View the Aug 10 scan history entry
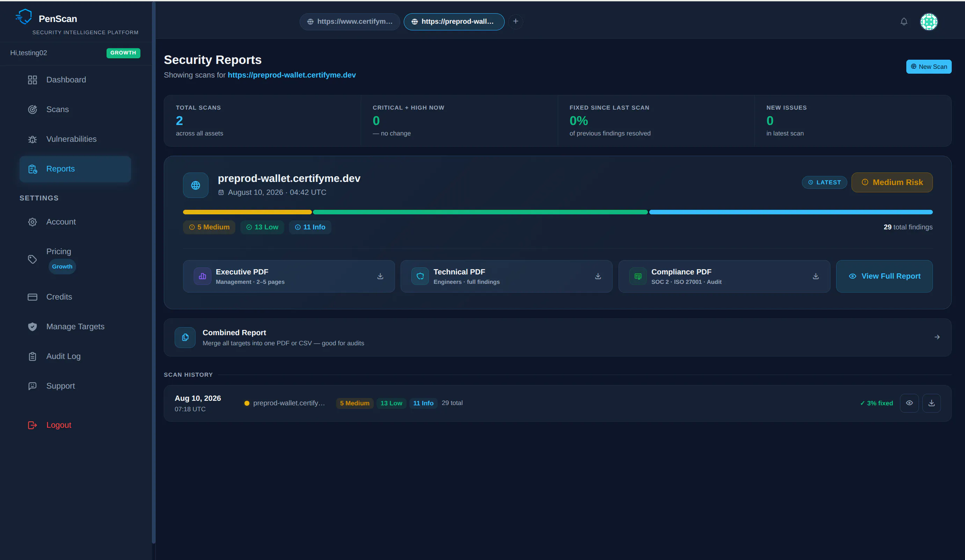 coord(909,403)
